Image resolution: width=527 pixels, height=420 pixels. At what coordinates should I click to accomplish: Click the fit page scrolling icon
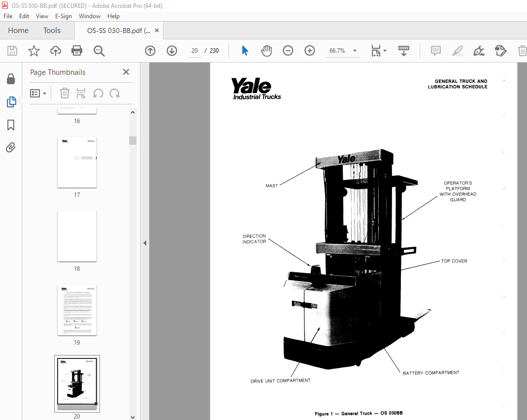click(376, 51)
